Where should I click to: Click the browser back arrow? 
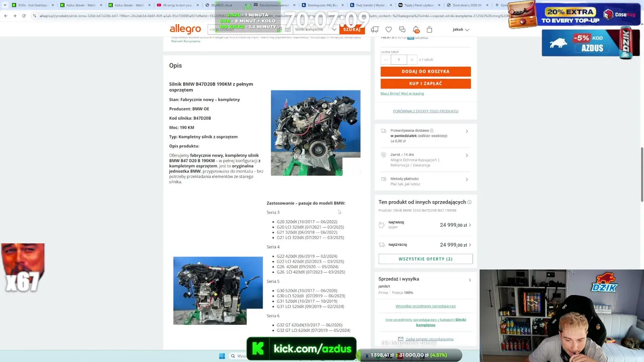point(6,16)
